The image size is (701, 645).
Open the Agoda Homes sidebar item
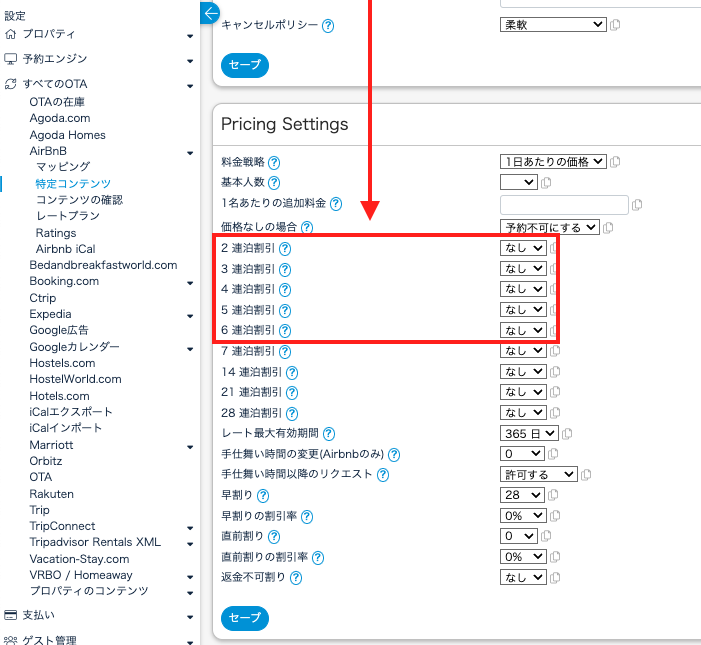pyautogui.click(x=67, y=135)
